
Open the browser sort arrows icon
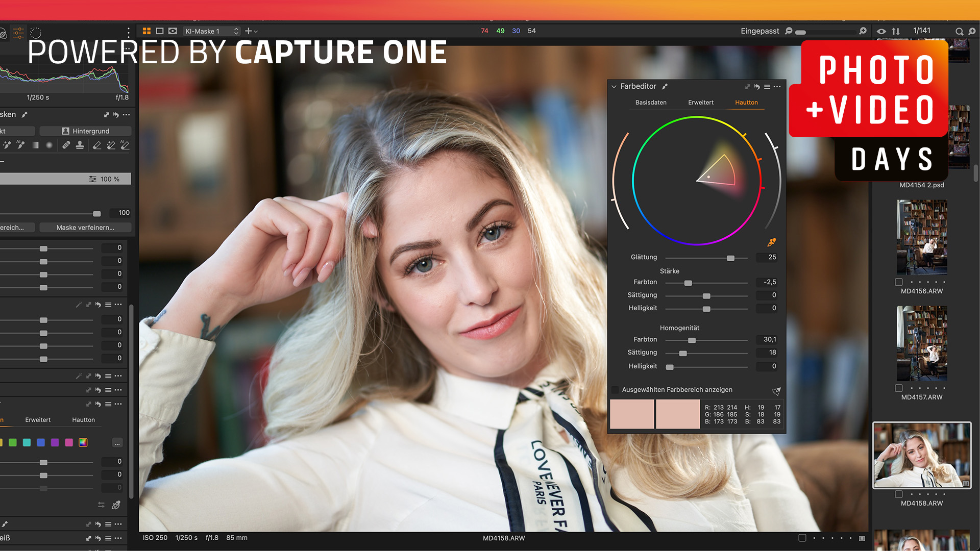pyautogui.click(x=896, y=32)
